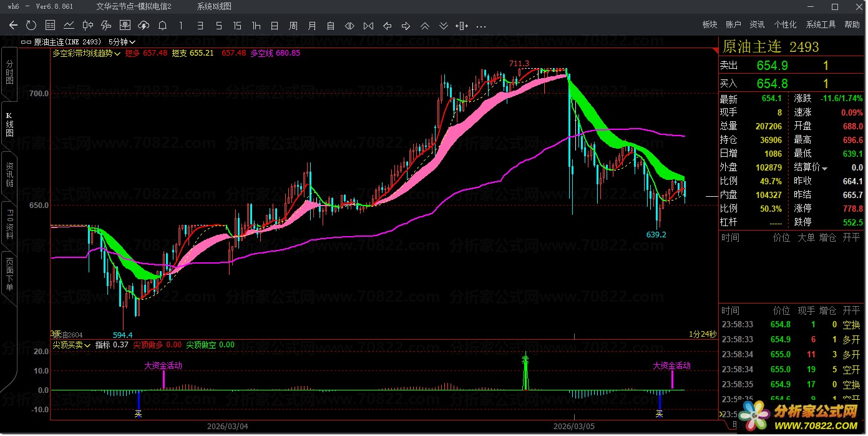Click the double chevron up icon
The height and width of the screenshot is (436, 868).
coord(425,26)
